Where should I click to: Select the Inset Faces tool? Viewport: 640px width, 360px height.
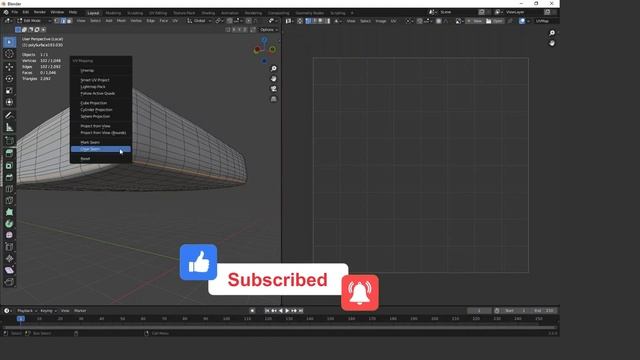click(x=9, y=166)
